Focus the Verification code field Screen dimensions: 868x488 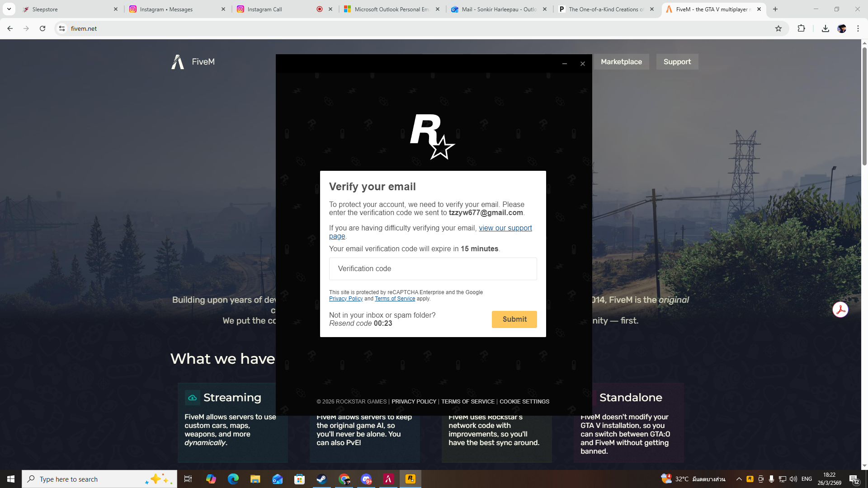pyautogui.click(x=433, y=269)
